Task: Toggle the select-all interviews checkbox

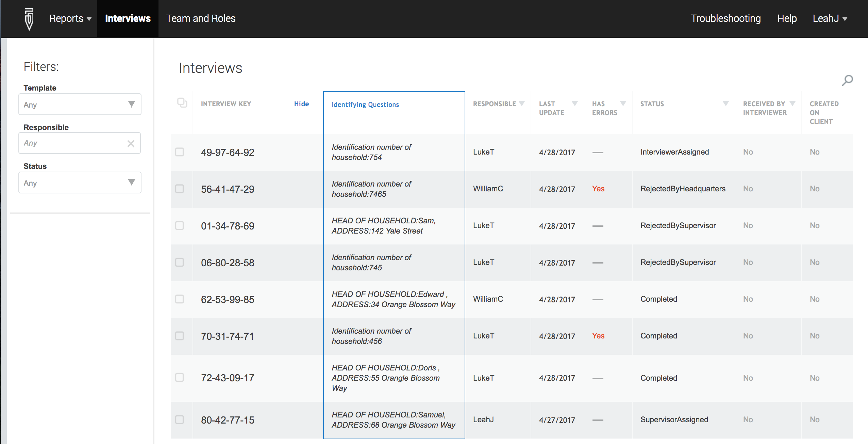Action: pyautogui.click(x=182, y=102)
